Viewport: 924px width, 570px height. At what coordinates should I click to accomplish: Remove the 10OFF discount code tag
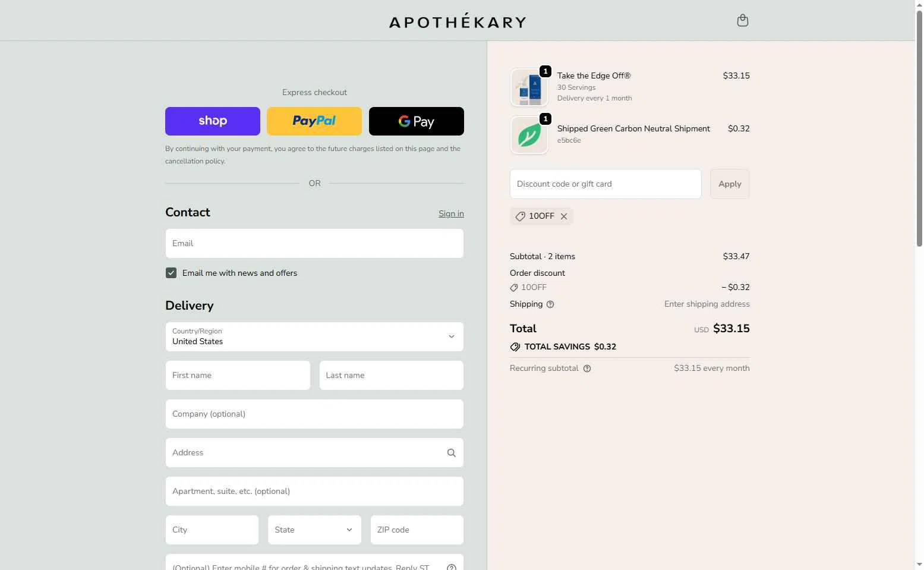(564, 216)
